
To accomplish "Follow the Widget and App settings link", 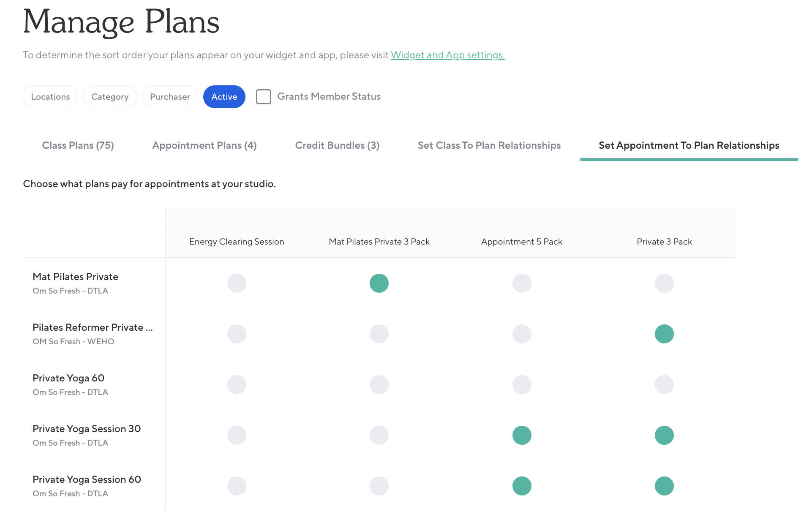I will pos(447,55).
